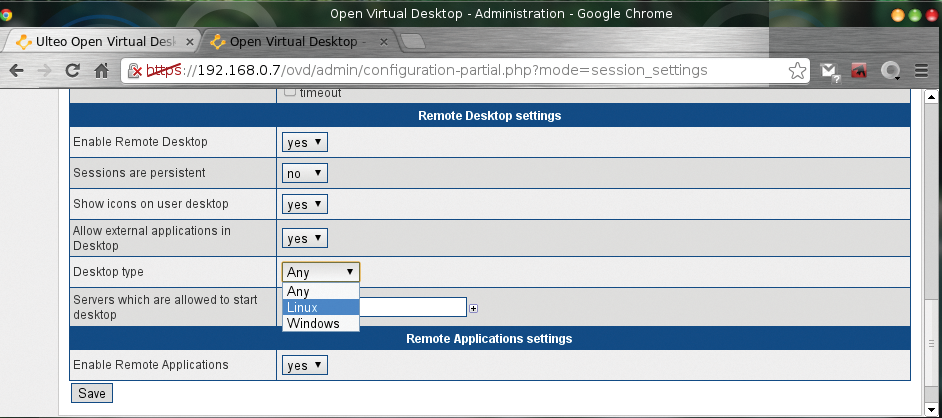Go to the browser home page

[x=101, y=71]
